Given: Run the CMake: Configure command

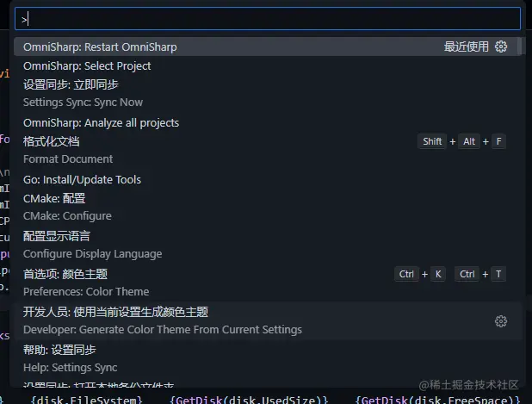Looking at the screenshot, I should 268,207.
